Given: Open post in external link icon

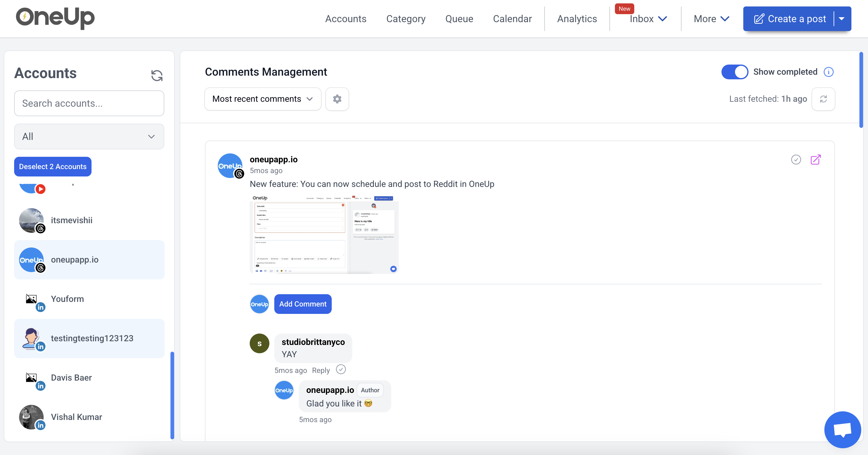Looking at the screenshot, I should click(x=815, y=160).
